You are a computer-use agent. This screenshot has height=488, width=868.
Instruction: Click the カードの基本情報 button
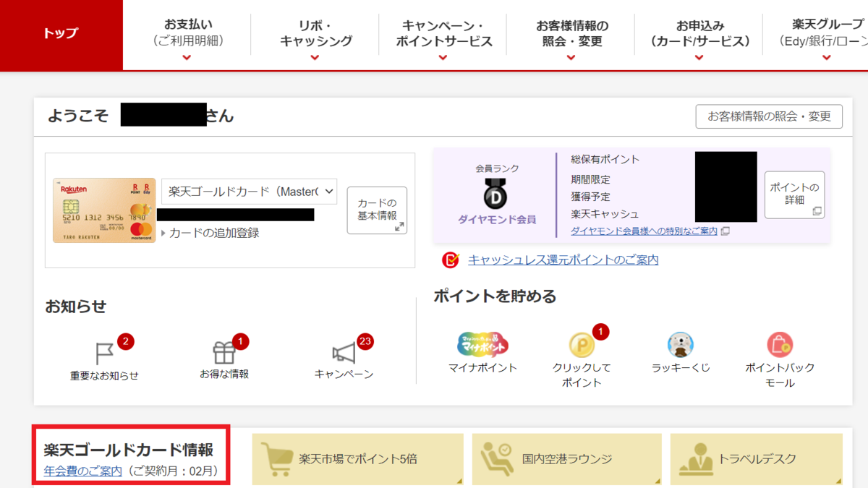377,210
